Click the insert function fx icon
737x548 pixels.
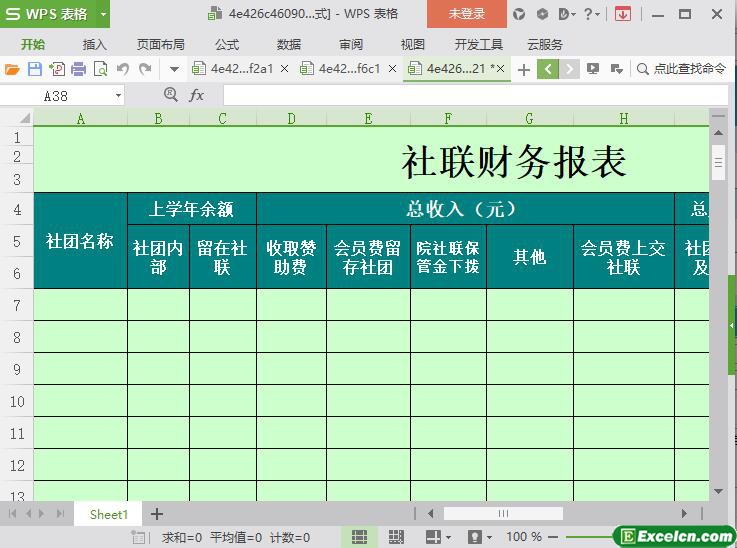197,95
